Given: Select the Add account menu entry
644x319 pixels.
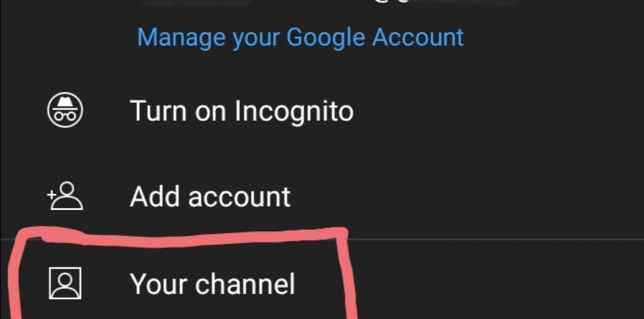Looking at the screenshot, I should click(322, 196).
